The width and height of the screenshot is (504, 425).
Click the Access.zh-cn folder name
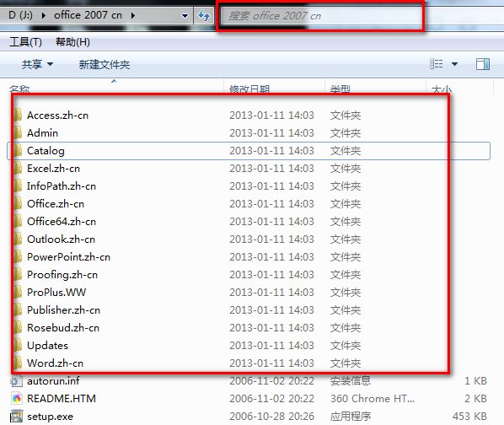(57, 115)
